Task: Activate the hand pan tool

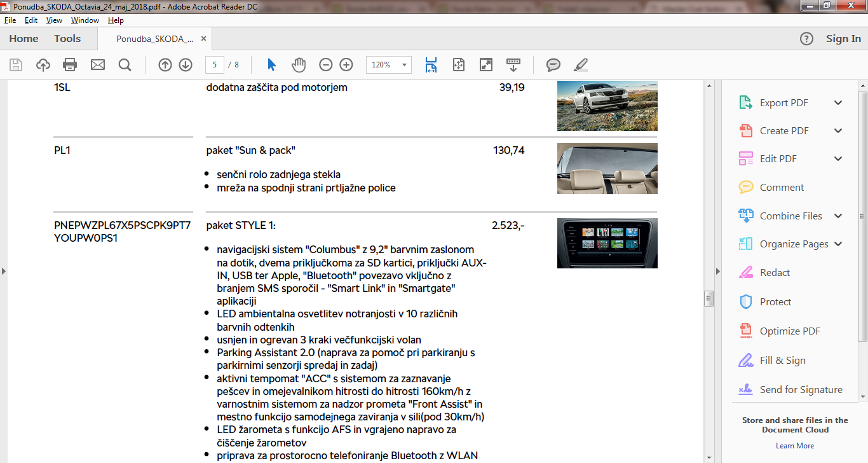Action: coord(299,65)
